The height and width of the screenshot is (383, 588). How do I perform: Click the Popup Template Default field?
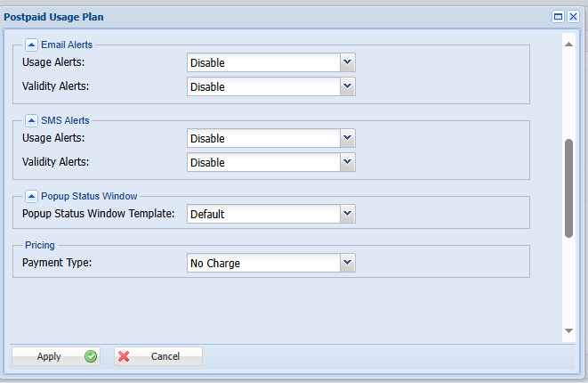point(263,214)
